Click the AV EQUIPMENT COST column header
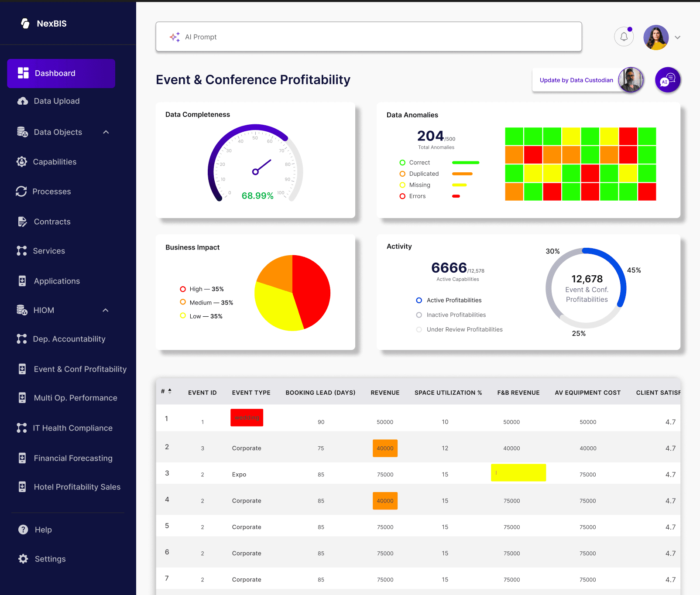Viewport: 700px width, 595px height. tap(587, 393)
